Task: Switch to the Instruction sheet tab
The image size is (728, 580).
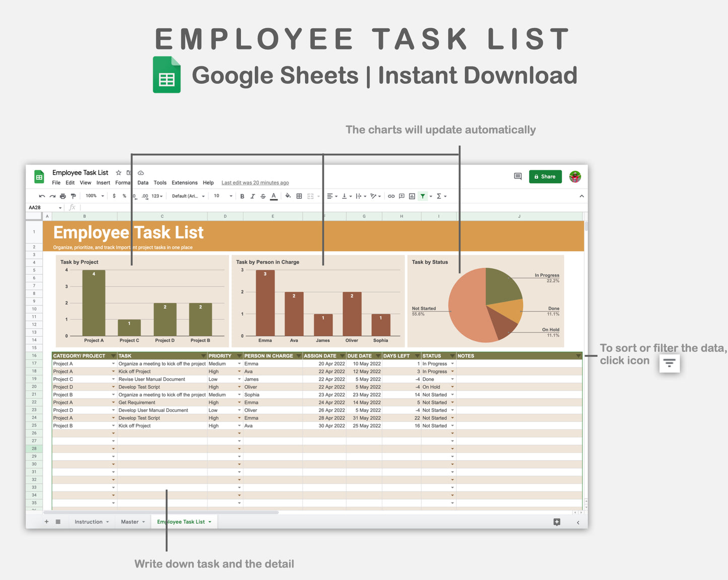Action: point(89,522)
